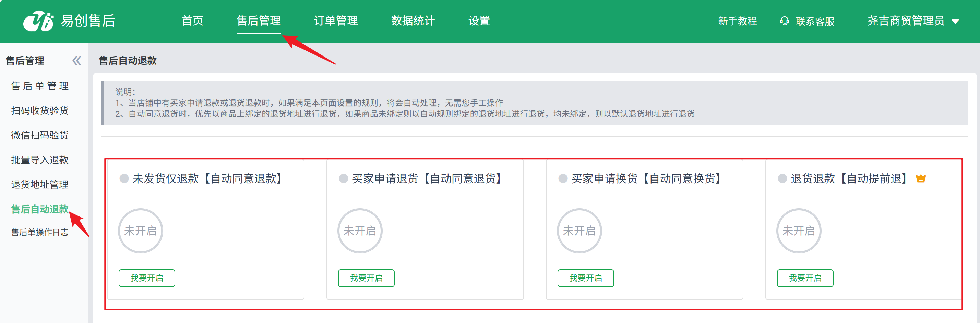Collapse the 售后管理 sidebar with double-chevron
Image resolution: width=980 pixels, height=323 pixels.
(77, 61)
